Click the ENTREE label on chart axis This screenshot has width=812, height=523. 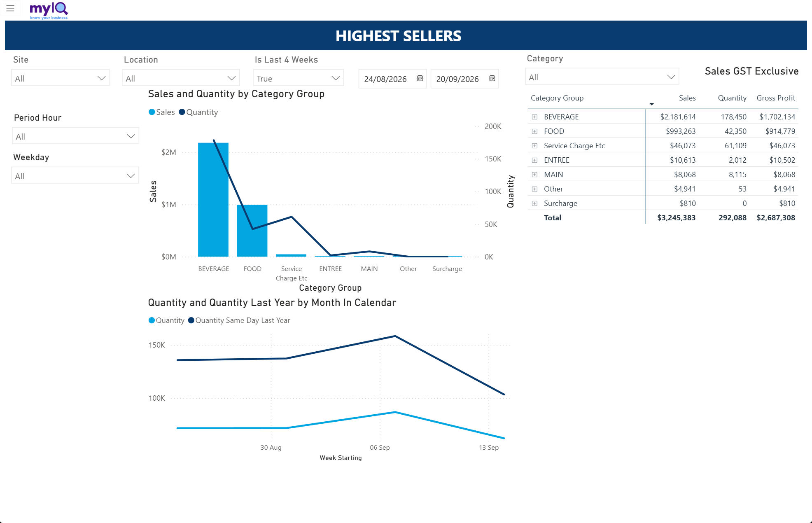click(330, 269)
